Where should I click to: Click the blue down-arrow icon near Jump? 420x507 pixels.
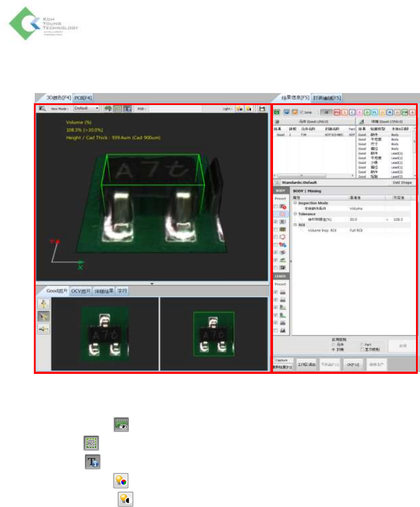click(287, 112)
